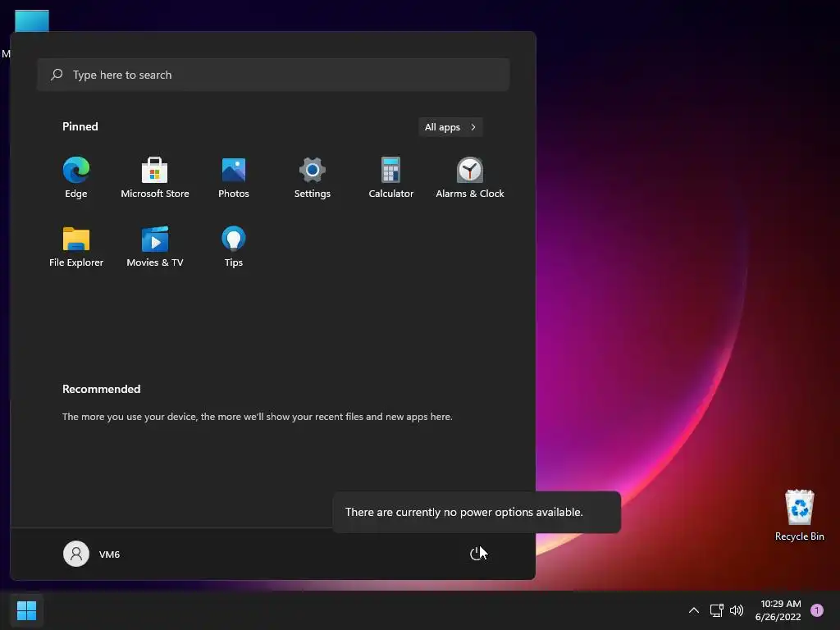Show hidden system tray icons chevron
The width and height of the screenshot is (840, 630).
click(x=694, y=610)
